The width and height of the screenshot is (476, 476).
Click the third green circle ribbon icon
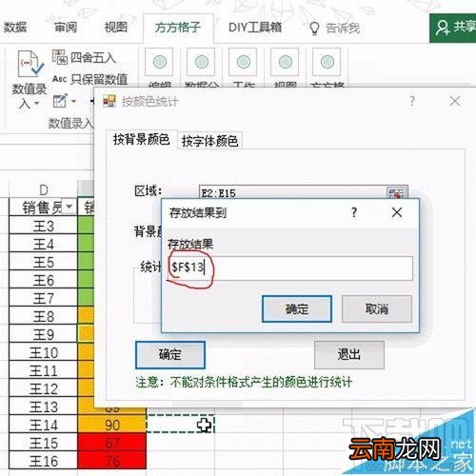pos(244,62)
